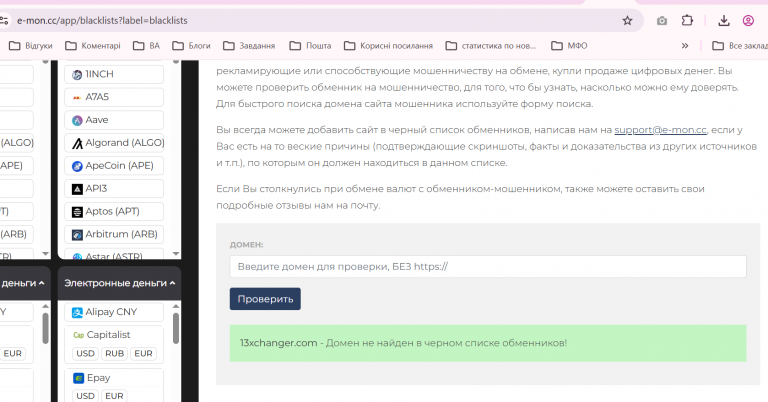Select Aptos (APT) in the right list

(x=114, y=212)
